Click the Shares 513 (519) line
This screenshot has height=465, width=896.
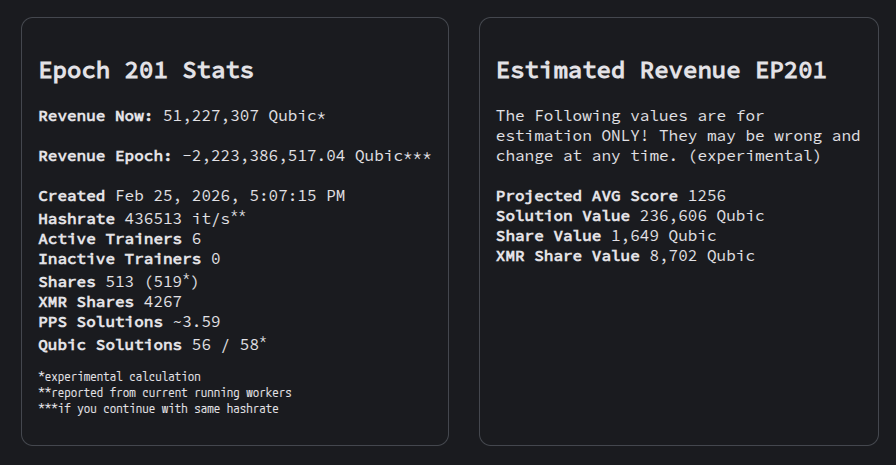click(x=120, y=281)
